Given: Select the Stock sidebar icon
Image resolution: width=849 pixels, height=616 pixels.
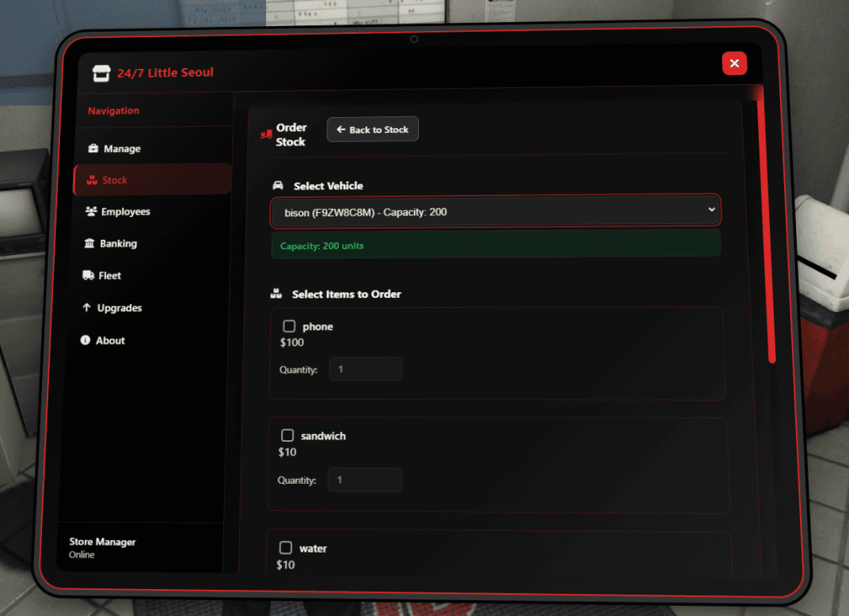Looking at the screenshot, I should pyautogui.click(x=92, y=180).
